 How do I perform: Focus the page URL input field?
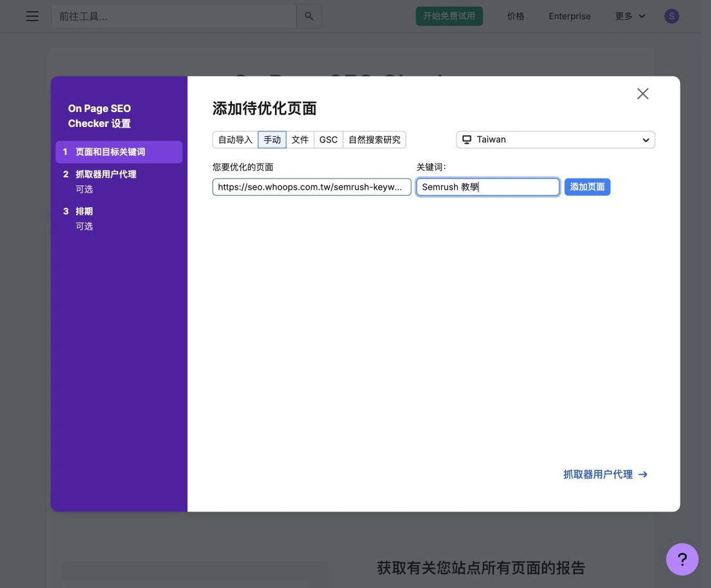pyautogui.click(x=312, y=187)
